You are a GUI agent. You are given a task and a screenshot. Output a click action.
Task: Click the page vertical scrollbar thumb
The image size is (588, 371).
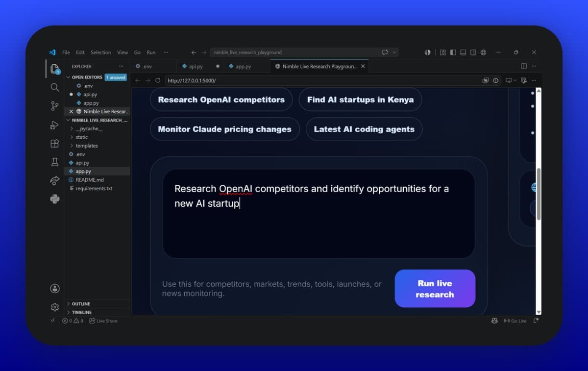click(539, 194)
